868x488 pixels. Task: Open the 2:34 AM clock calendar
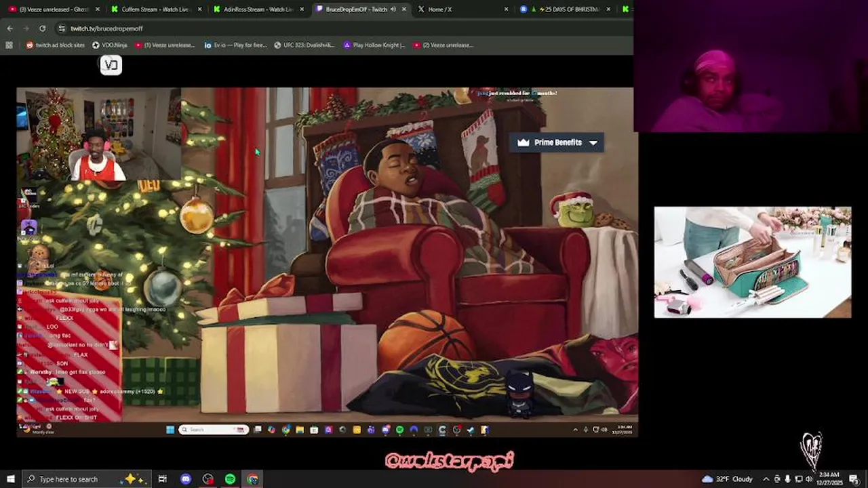pos(829,479)
